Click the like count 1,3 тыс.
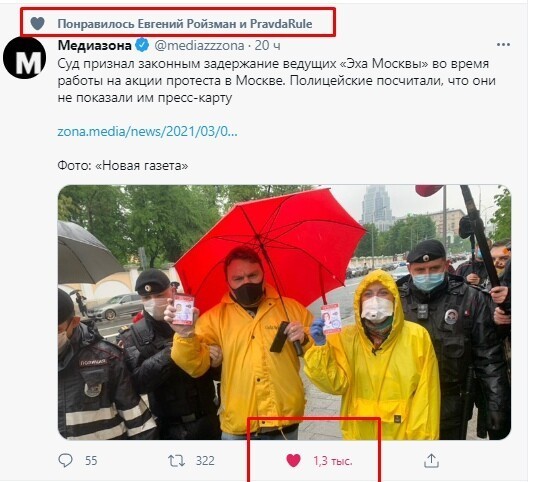This screenshot has width=553, height=482. coord(333,461)
